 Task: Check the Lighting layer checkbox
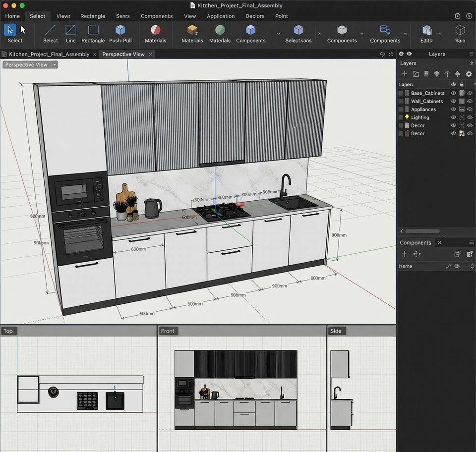click(x=401, y=117)
